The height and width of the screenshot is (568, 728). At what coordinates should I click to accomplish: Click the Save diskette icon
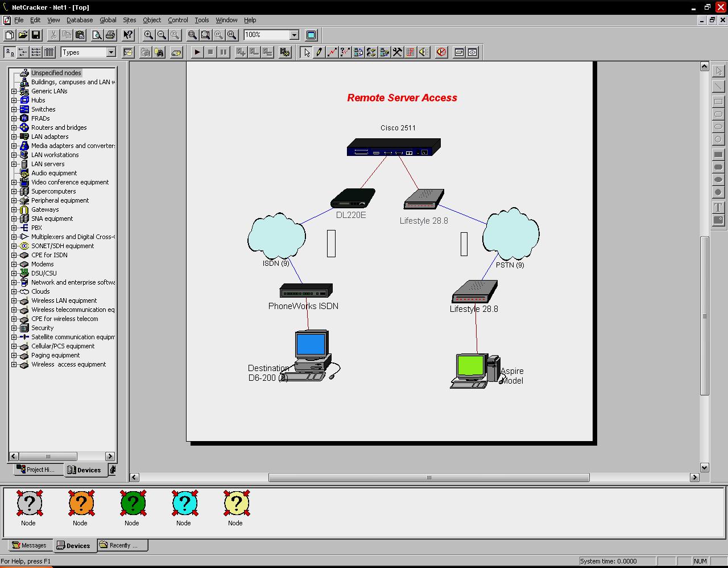click(36, 35)
